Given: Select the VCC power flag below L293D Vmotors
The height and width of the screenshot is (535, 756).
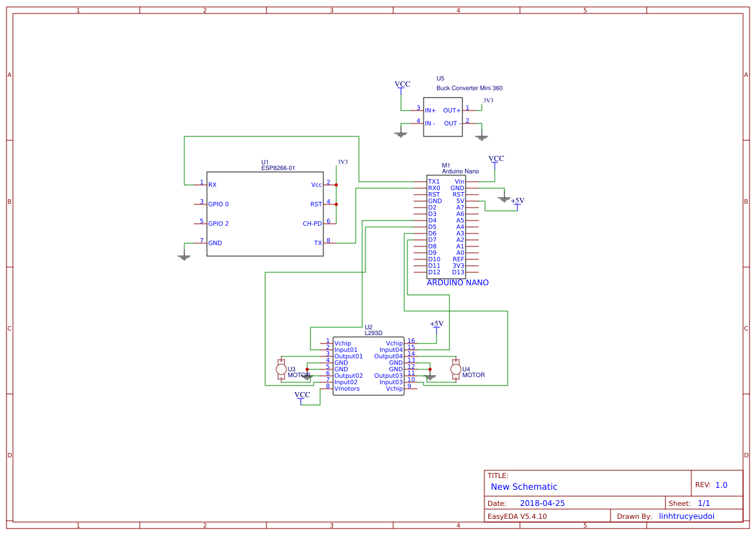Looking at the screenshot, I should 302,397.
